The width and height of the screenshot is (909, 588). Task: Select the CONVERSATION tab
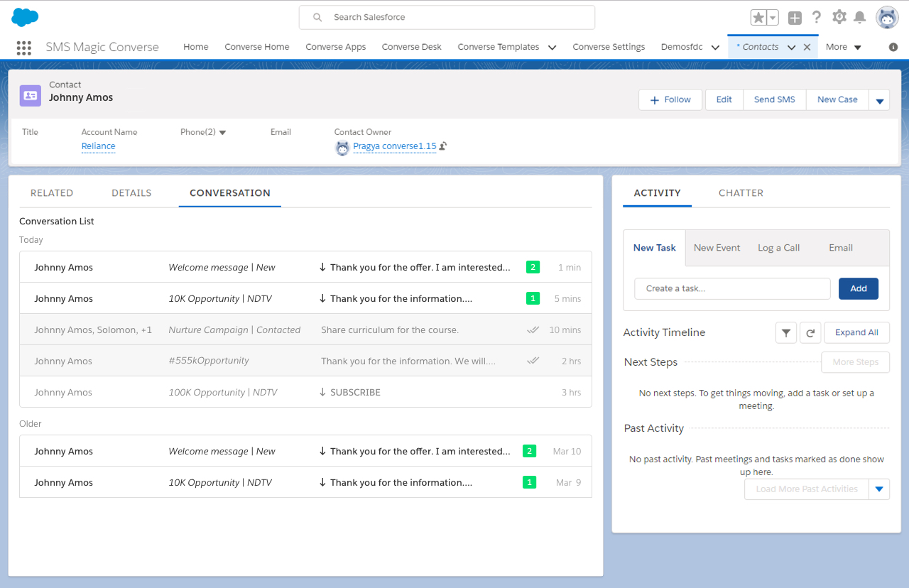coord(230,192)
